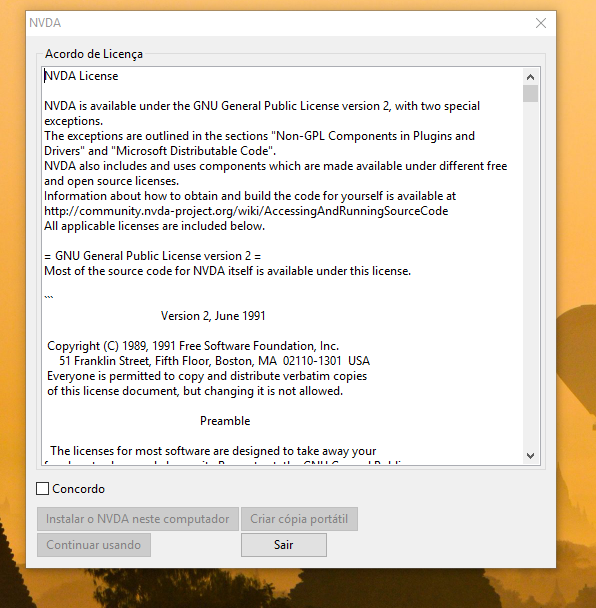Click the 'NVDA License' heading line
The image size is (596, 608).
point(81,76)
